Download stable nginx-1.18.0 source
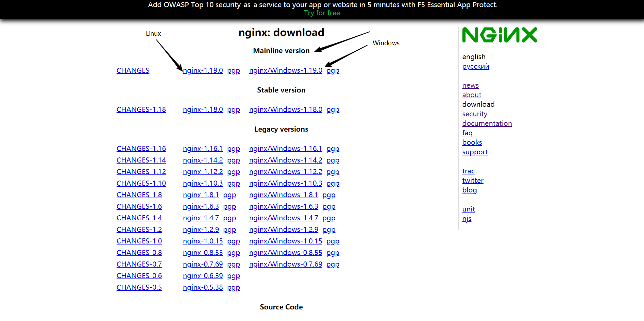Screen dimensions: 644x321 (x=203, y=109)
